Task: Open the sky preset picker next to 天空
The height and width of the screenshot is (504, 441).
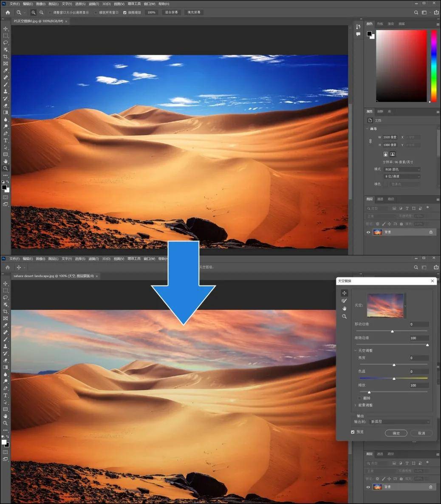Action: 404,306
